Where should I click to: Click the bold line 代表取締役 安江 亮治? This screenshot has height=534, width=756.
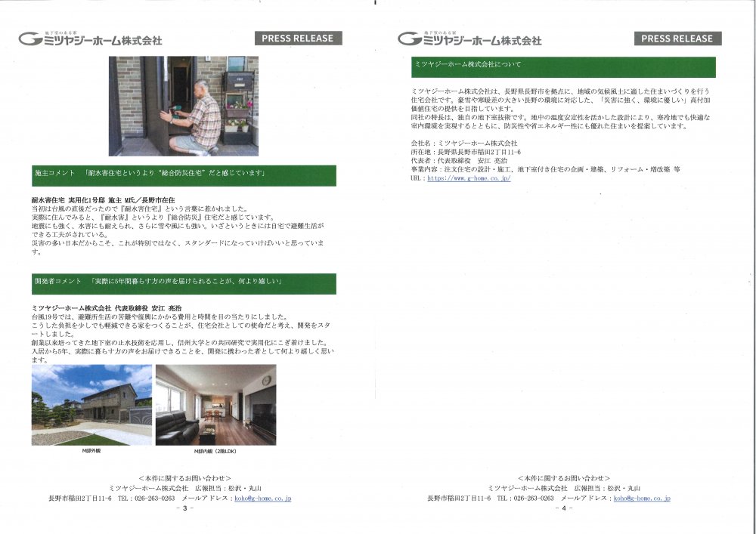107,308
